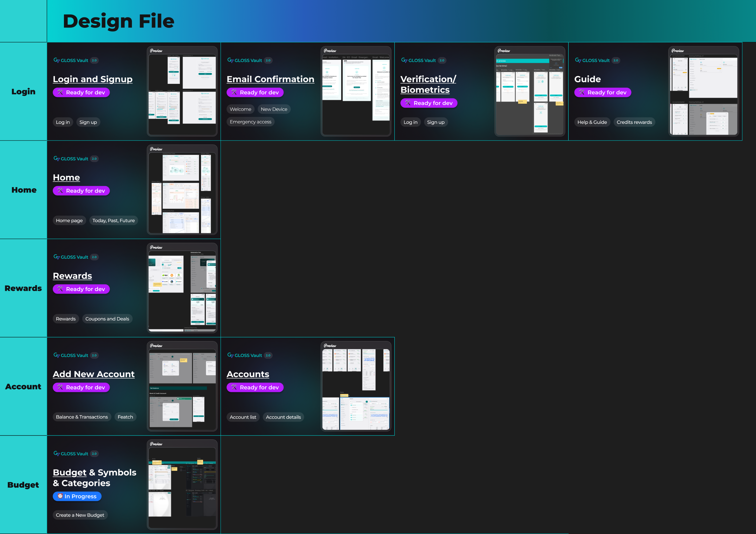Select the Log in tag in Login and Signup card
The image size is (756, 534).
(63, 122)
